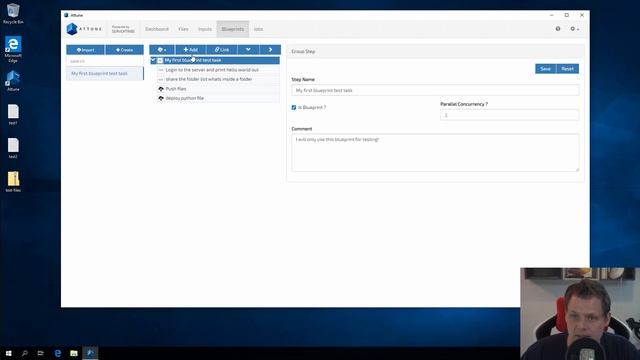Click the Attune logo in the header

coord(84,29)
